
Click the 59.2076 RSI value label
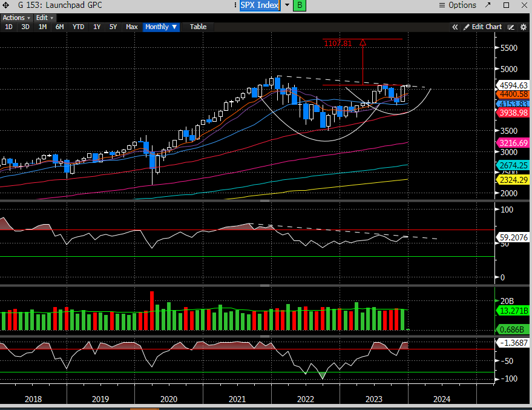513,237
